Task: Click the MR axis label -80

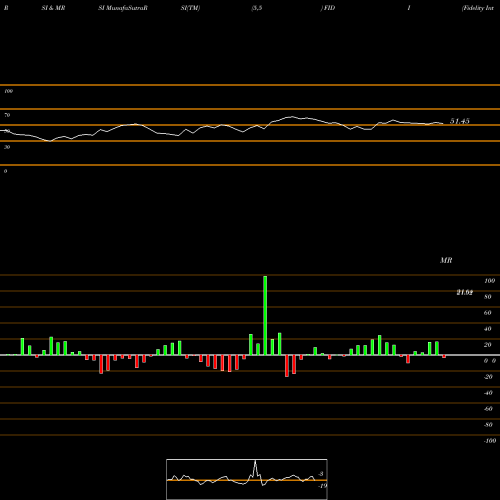Action: click(x=488, y=425)
